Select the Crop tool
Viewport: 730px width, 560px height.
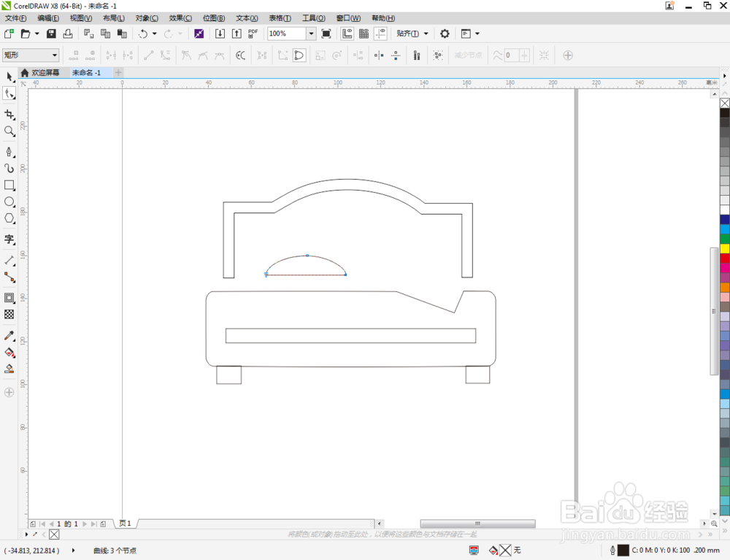tap(9, 115)
